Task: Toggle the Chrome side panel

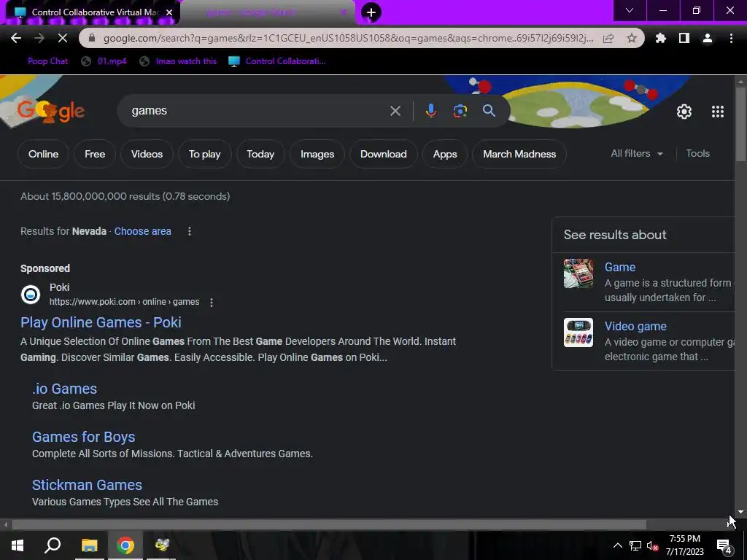Action: [684, 38]
